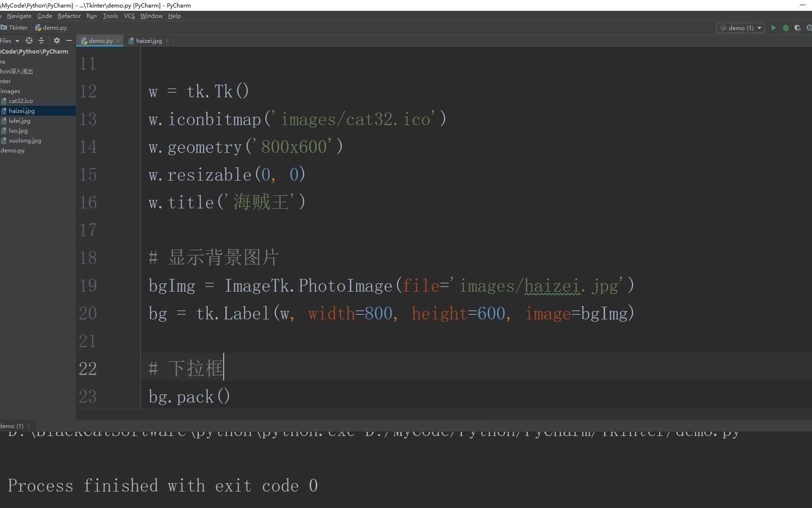
Task: Open the Help menu
Action: (x=174, y=16)
